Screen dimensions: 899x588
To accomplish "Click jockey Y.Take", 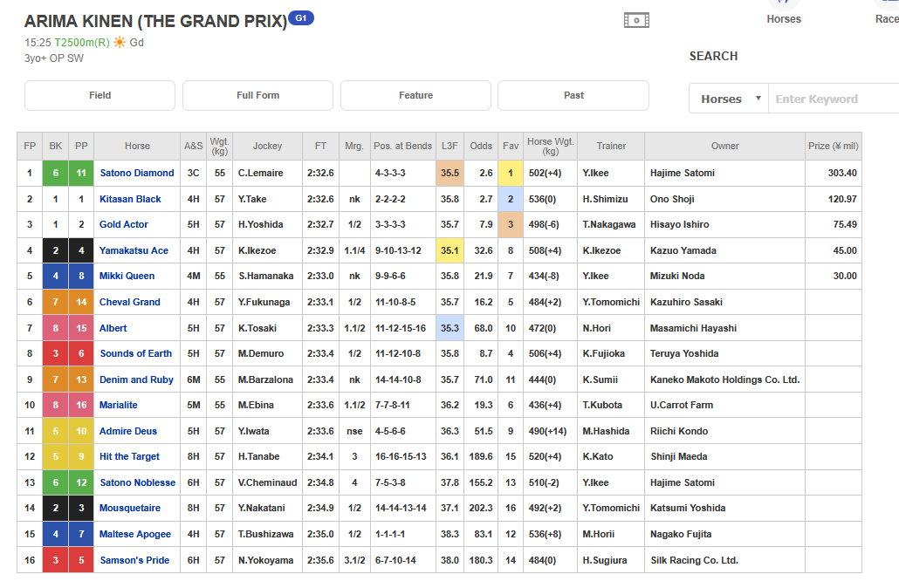I will point(252,199).
